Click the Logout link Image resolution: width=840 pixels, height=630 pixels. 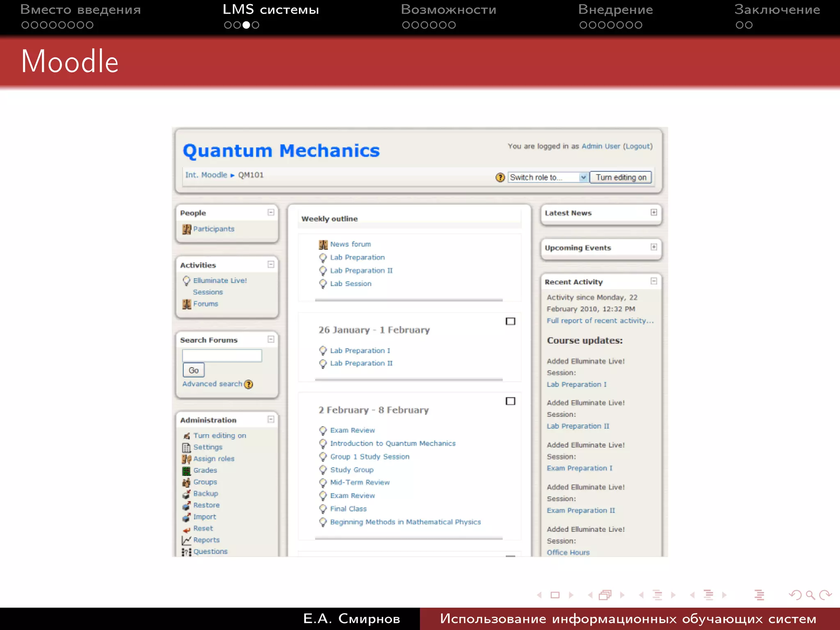[638, 146]
